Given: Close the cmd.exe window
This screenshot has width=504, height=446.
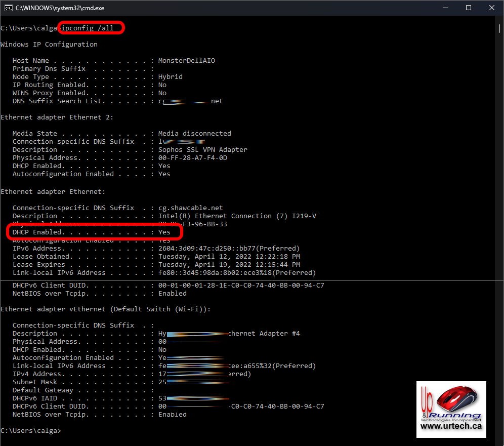Looking at the screenshot, I should (492, 8).
